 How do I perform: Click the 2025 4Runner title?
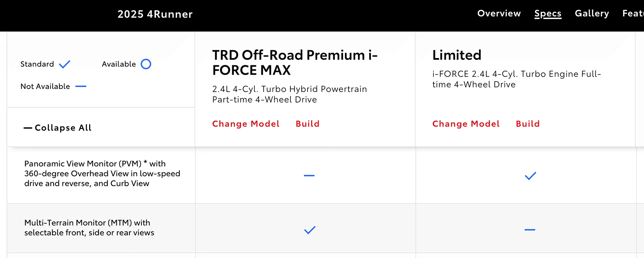155,14
